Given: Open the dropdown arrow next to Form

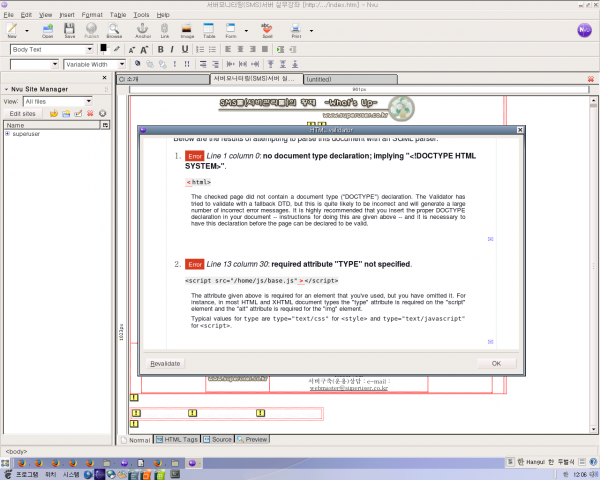Looking at the screenshot, I should [x=246, y=31].
